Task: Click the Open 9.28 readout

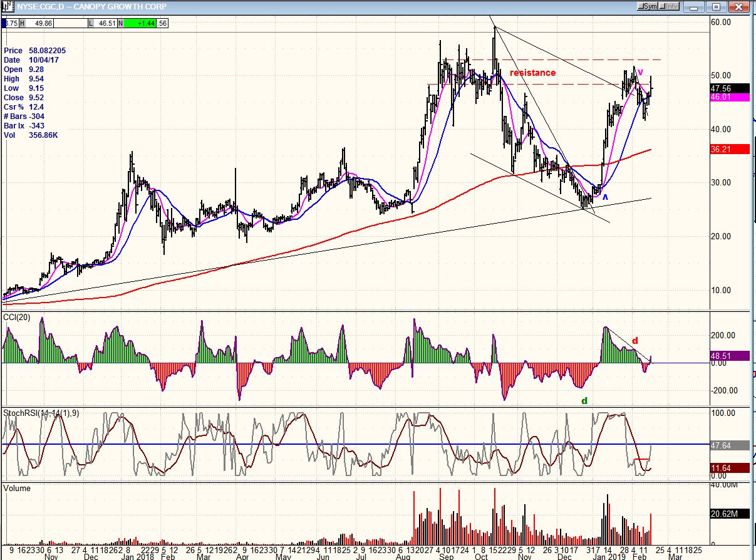Action: pyautogui.click(x=24, y=69)
